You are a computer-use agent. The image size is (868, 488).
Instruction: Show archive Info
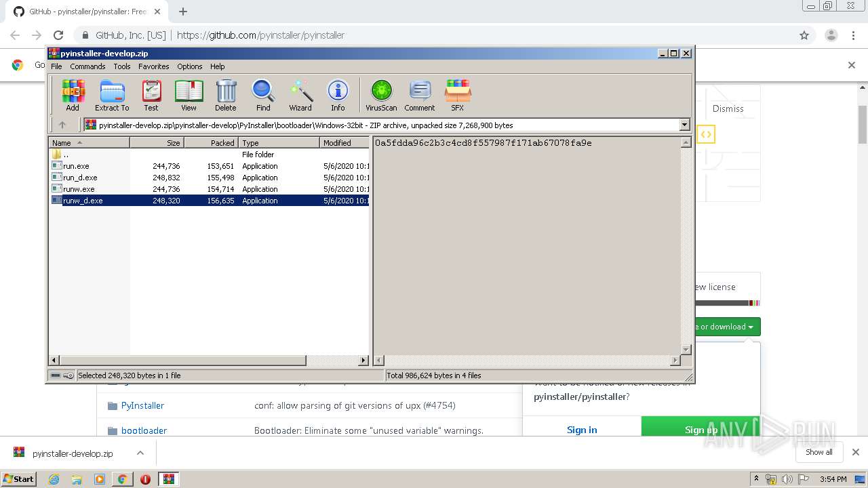point(338,95)
